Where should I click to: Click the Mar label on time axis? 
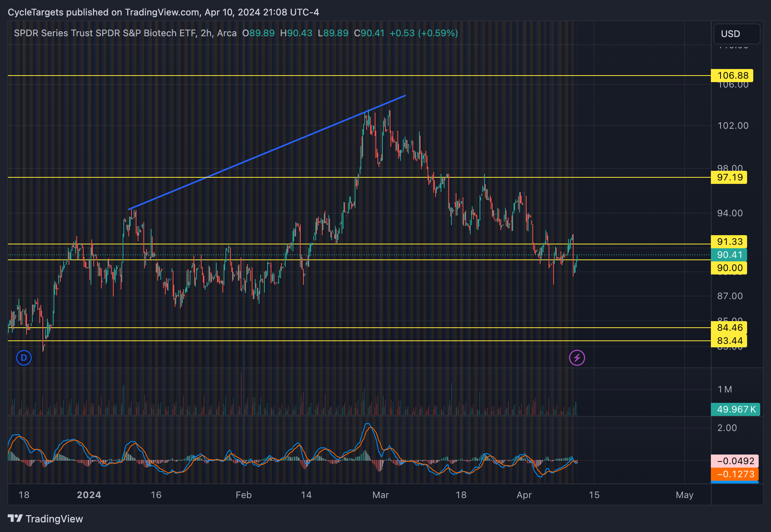pos(380,495)
